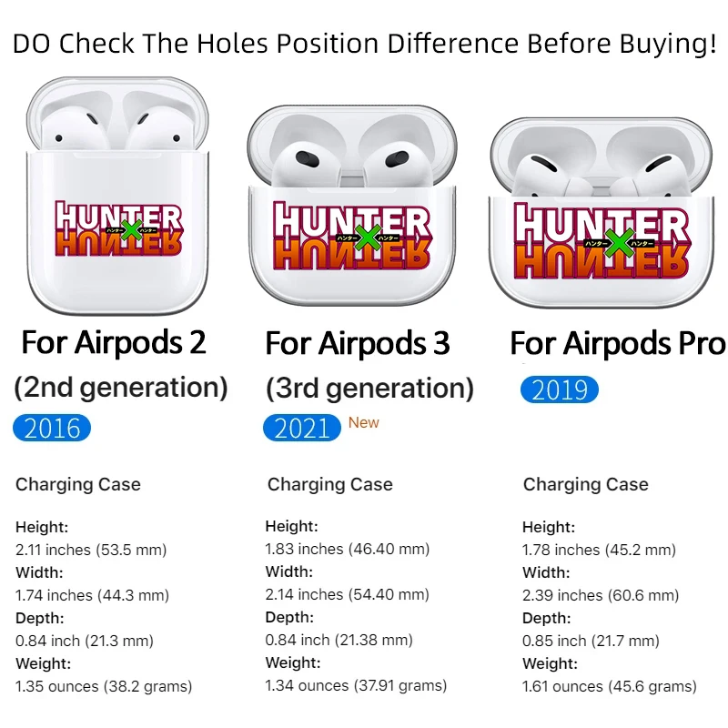
Task: Click the AirPods 3 case image
Action: coord(352,205)
